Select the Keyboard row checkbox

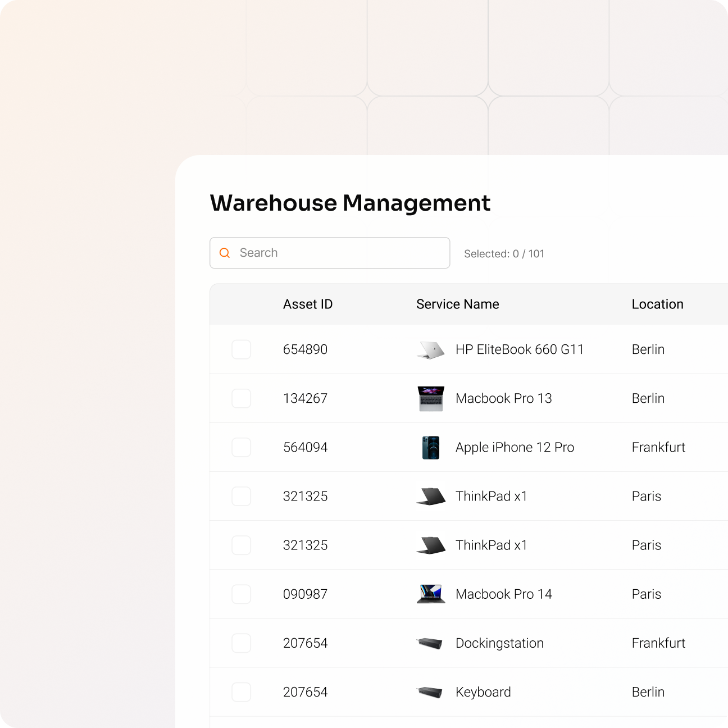click(242, 691)
